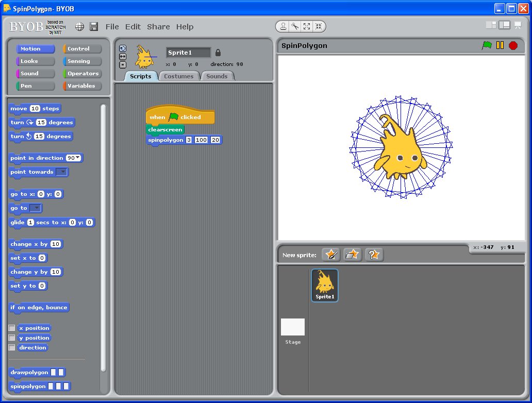Set rotation style to left-right flip
Viewport: 532px width, 403px height.
click(123, 57)
